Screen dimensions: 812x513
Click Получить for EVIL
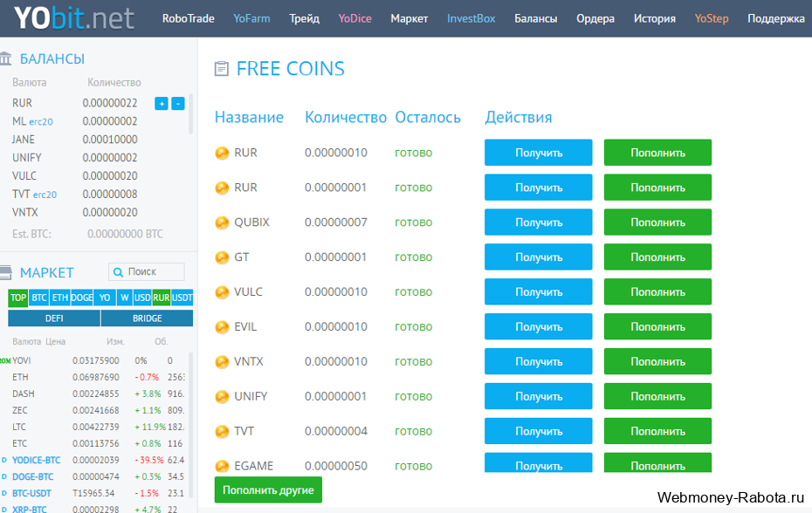click(539, 326)
